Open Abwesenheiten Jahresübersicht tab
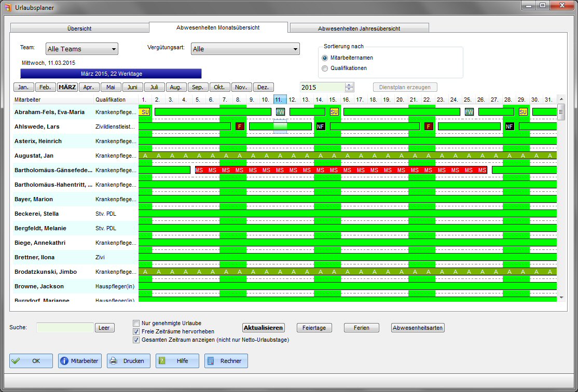This screenshot has height=392, width=578. pos(359,29)
